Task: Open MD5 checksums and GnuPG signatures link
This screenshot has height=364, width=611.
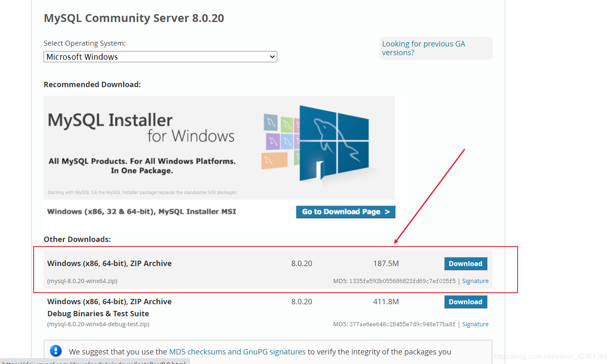Action: click(237, 352)
